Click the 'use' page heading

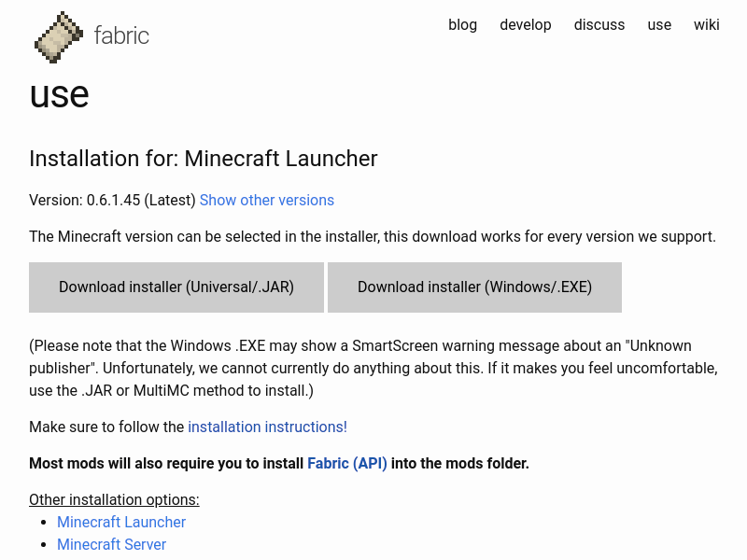click(x=60, y=94)
